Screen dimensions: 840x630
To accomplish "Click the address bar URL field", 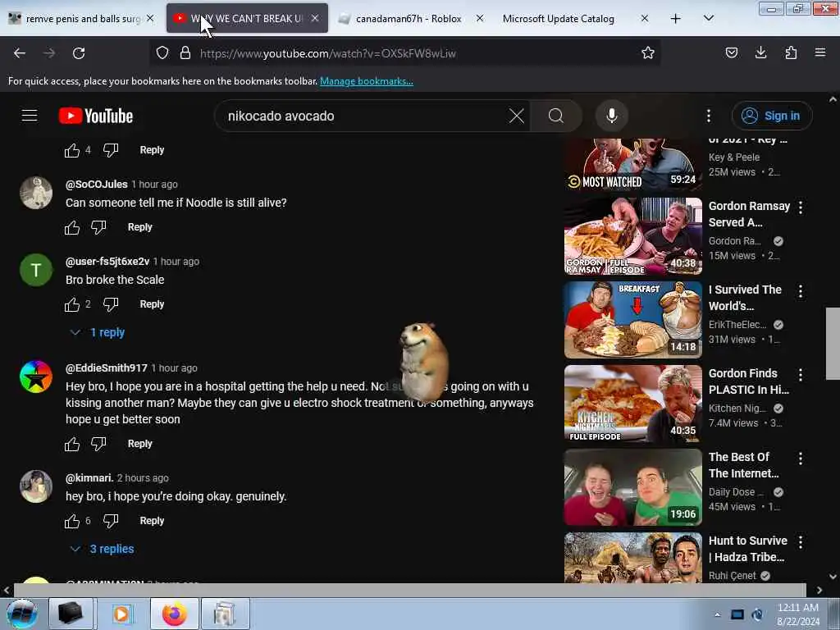I will [407, 53].
